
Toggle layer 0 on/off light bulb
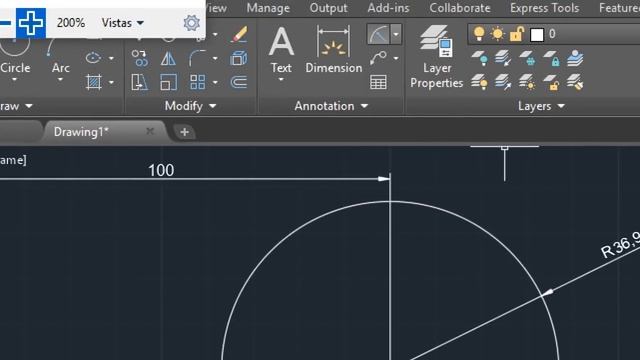(x=479, y=34)
